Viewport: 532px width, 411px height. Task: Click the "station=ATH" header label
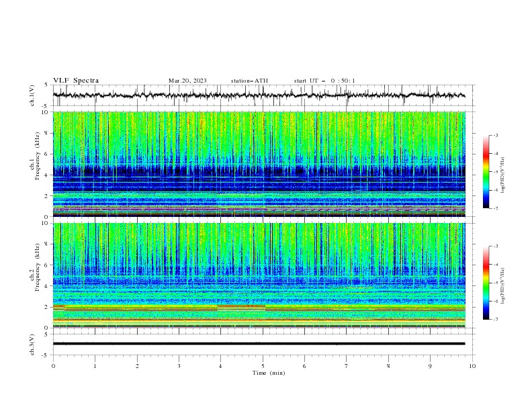coord(249,81)
